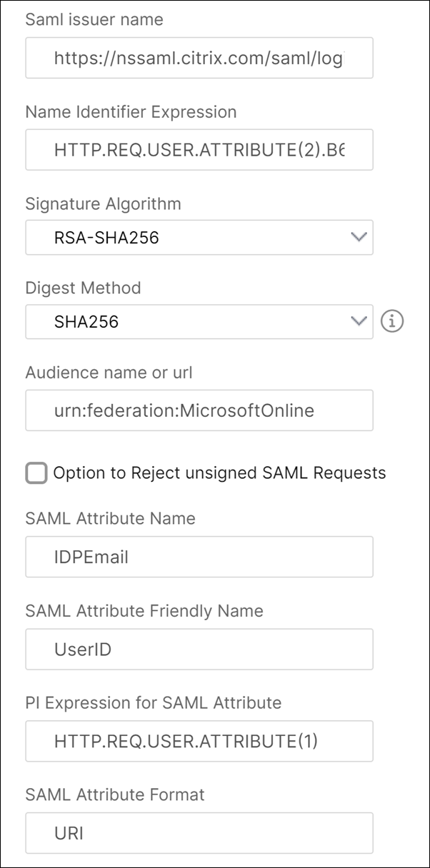Click the Digest Method label
The width and height of the screenshot is (430, 868).
tap(83, 288)
